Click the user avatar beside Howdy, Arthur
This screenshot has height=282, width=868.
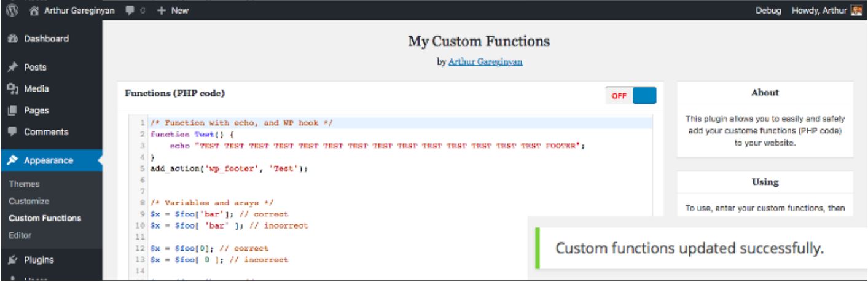click(856, 10)
